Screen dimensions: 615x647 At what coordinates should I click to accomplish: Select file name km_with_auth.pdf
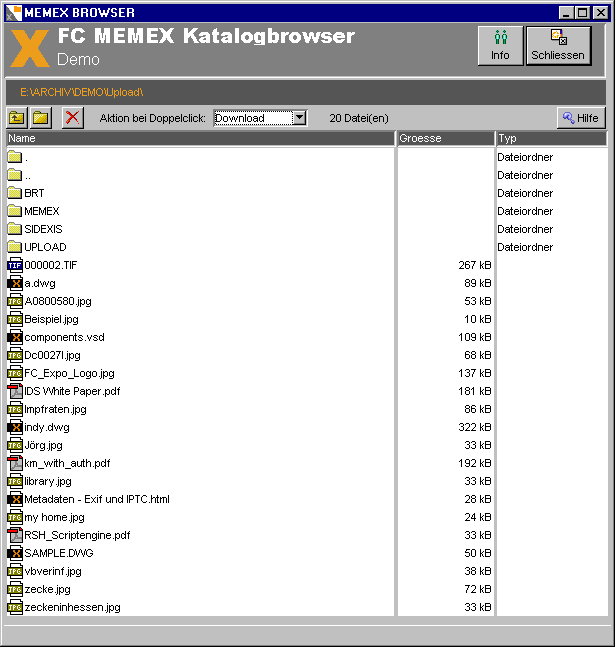coord(67,463)
